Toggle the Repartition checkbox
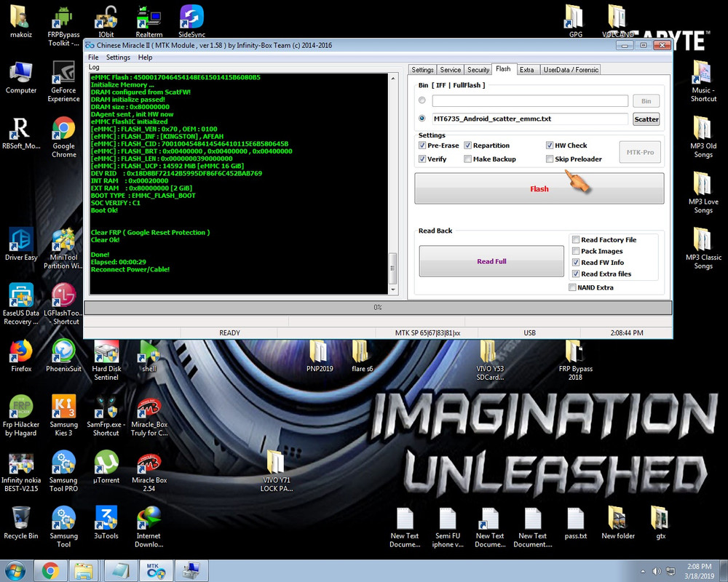The image size is (728, 582). (x=467, y=145)
